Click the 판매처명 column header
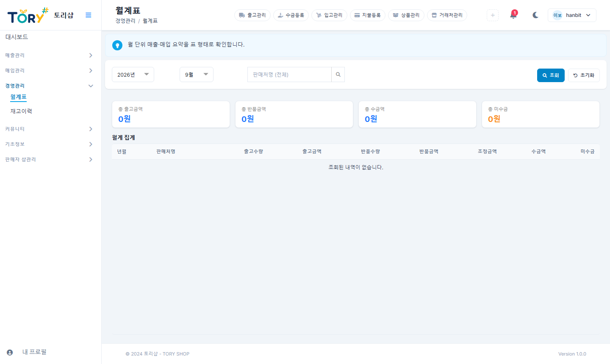Screen dimensions: 610x364 [166, 152]
